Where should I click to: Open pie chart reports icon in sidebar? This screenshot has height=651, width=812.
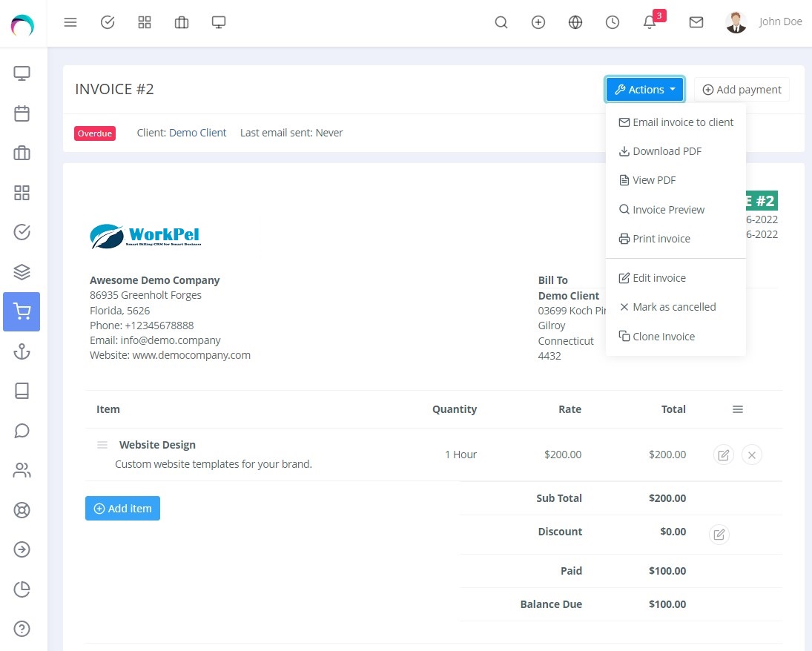(22, 589)
